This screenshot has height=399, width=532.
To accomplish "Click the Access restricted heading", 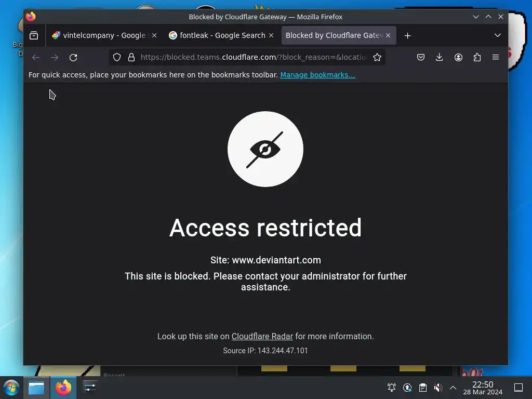I will (265, 228).
